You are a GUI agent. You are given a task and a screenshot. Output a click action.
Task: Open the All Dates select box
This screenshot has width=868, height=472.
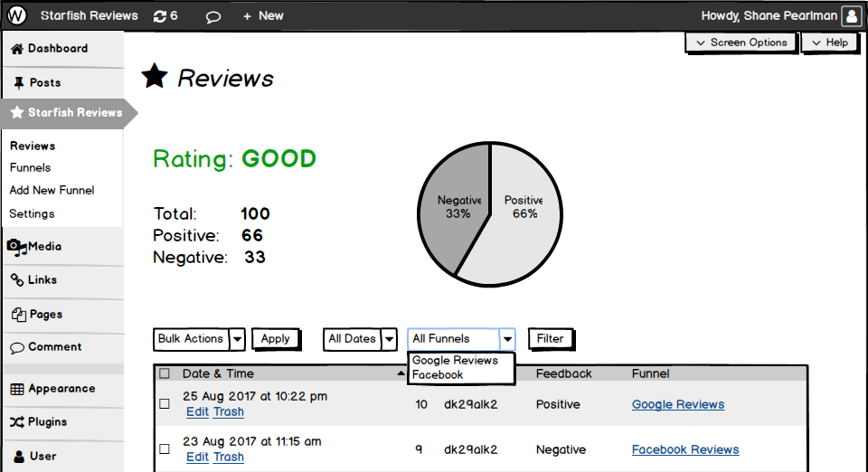(x=360, y=339)
